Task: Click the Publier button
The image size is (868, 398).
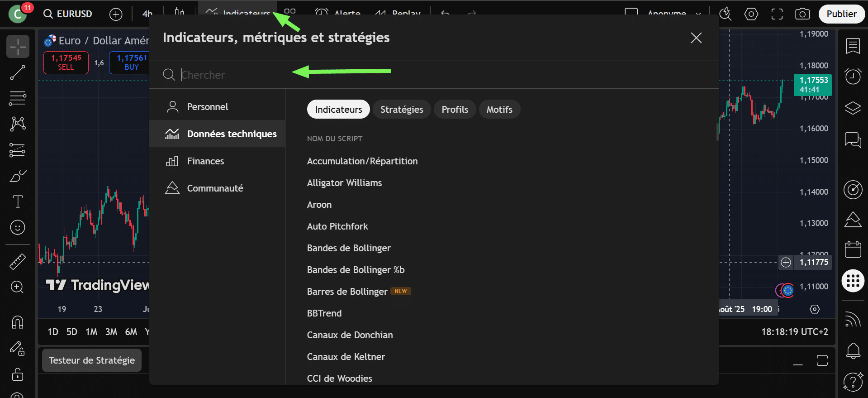Action: (x=841, y=14)
